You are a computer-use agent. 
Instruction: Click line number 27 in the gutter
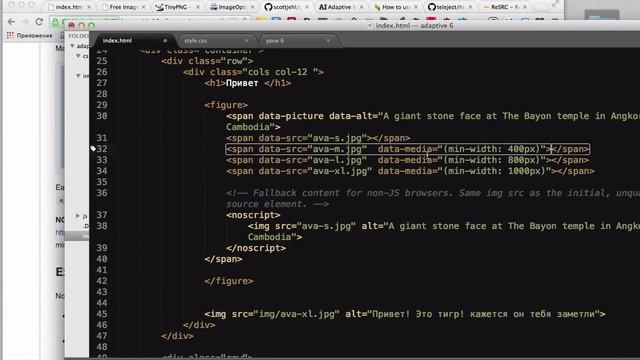click(102, 83)
